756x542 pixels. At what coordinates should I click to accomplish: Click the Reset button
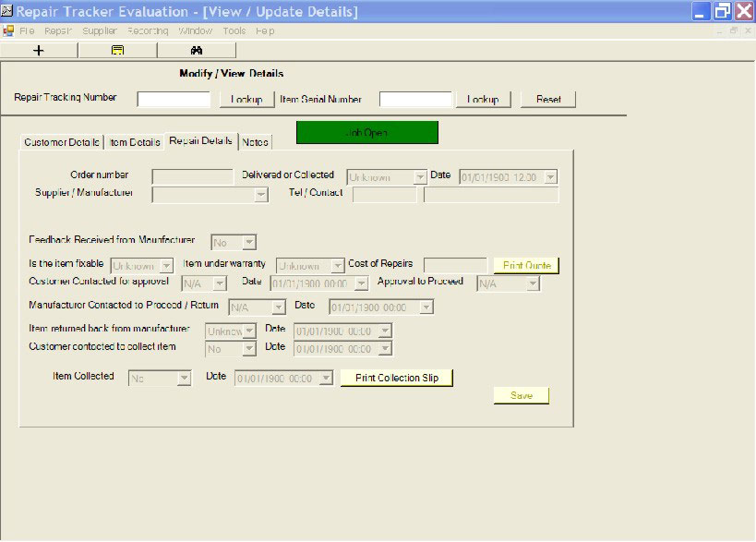[548, 100]
